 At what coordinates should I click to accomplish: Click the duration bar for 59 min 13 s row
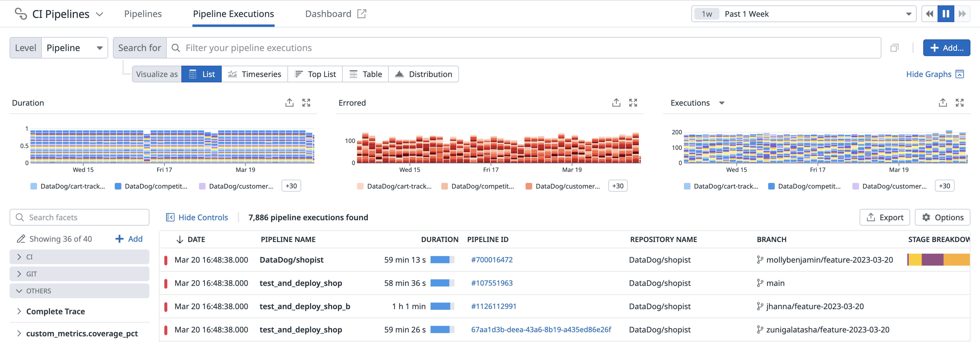[x=442, y=260]
